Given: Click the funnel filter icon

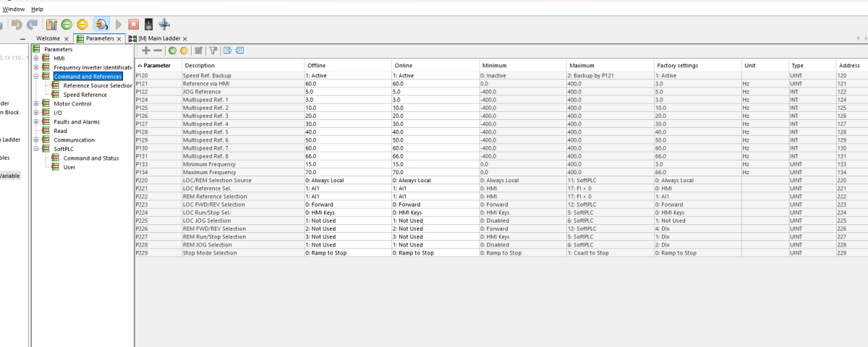Looking at the screenshot, I should (213, 51).
